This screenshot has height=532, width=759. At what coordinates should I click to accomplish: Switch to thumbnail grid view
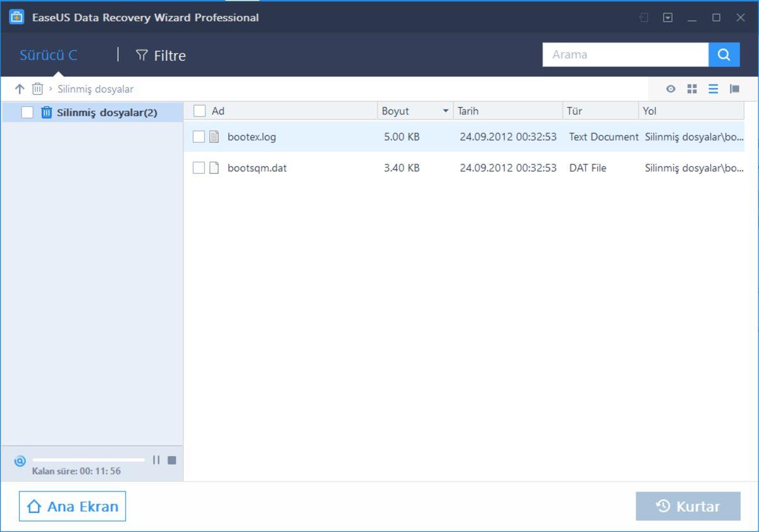click(x=692, y=89)
